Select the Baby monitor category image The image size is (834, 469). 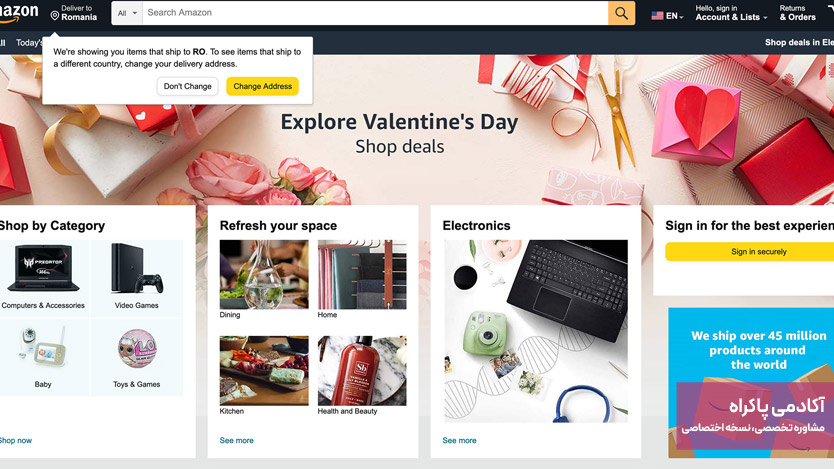[x=43, y=347]
